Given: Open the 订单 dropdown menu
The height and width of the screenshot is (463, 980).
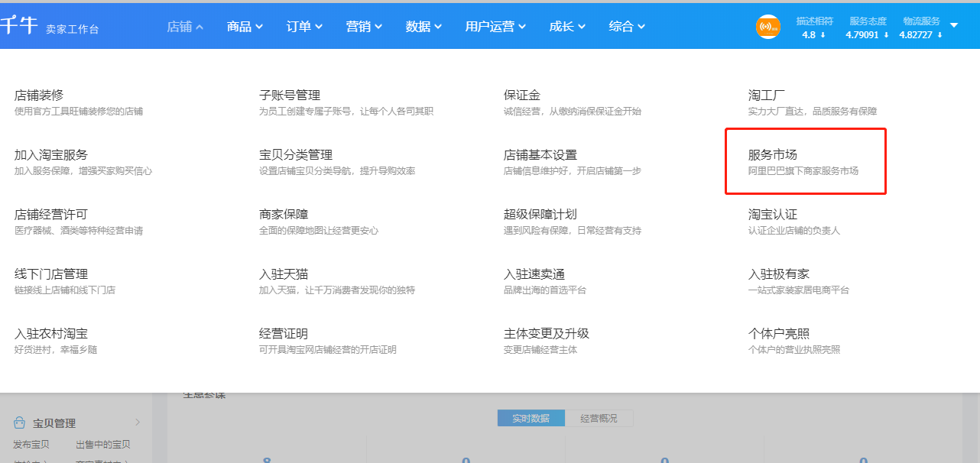Looking at the screenshot, I should pos(303,25).
